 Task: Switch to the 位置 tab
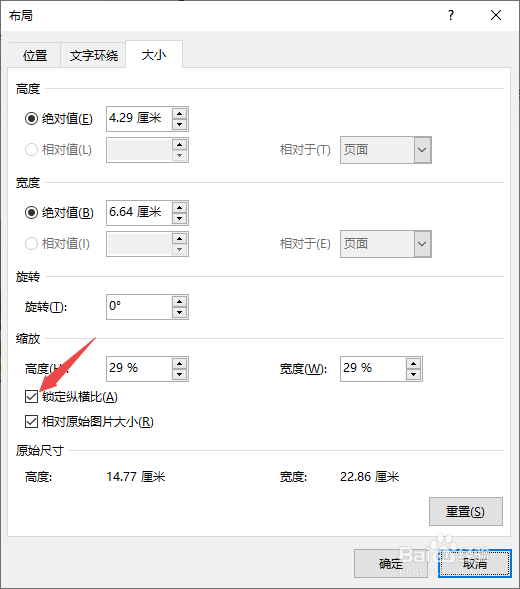click(35, 55)
